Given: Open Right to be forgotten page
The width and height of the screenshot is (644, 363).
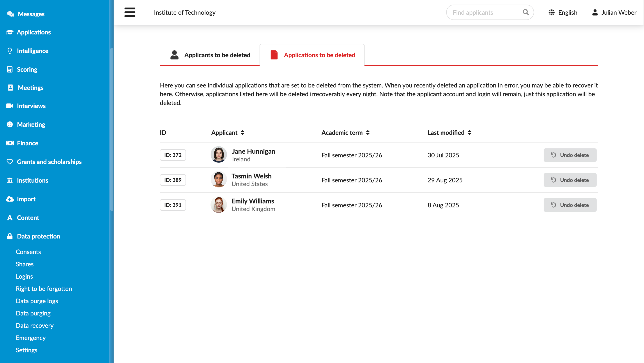Looking at the screenshot, I should click(44, 289).
